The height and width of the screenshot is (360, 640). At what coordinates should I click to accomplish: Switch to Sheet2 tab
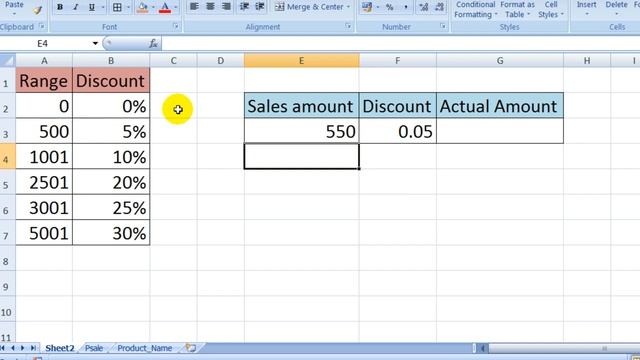[x=60, y=348]
